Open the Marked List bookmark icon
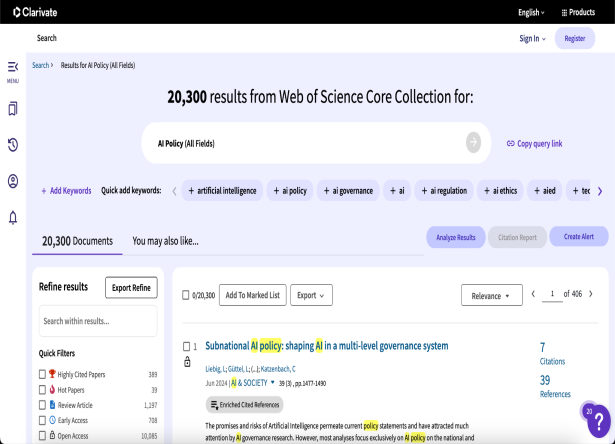 13,109
